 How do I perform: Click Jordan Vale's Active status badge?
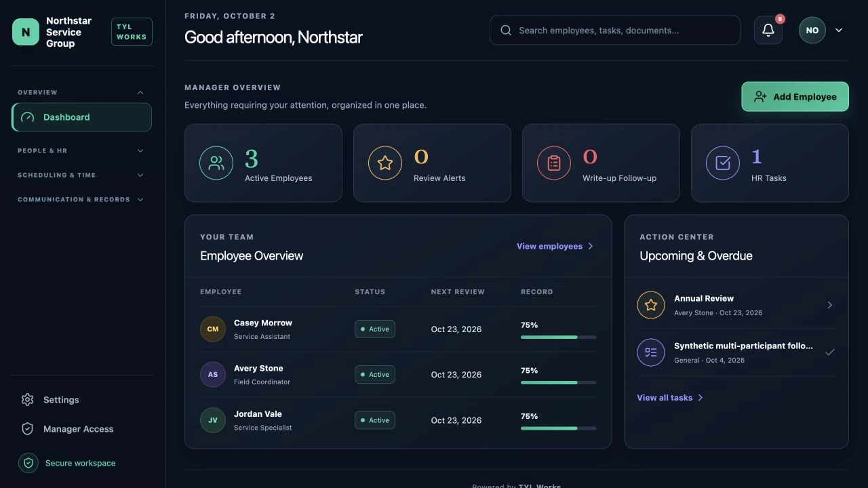(375, 420)
